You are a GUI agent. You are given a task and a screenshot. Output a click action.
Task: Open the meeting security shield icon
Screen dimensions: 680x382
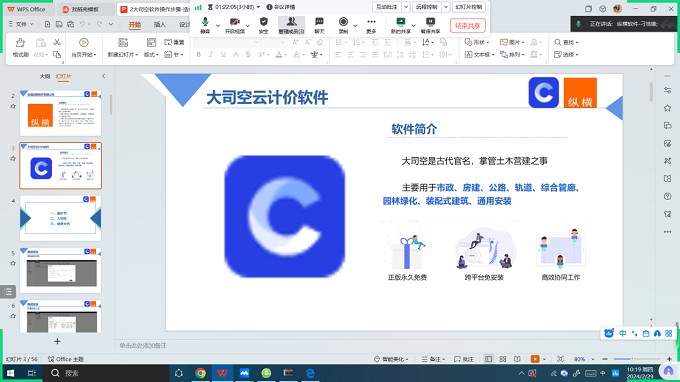(x=263, y=25)
